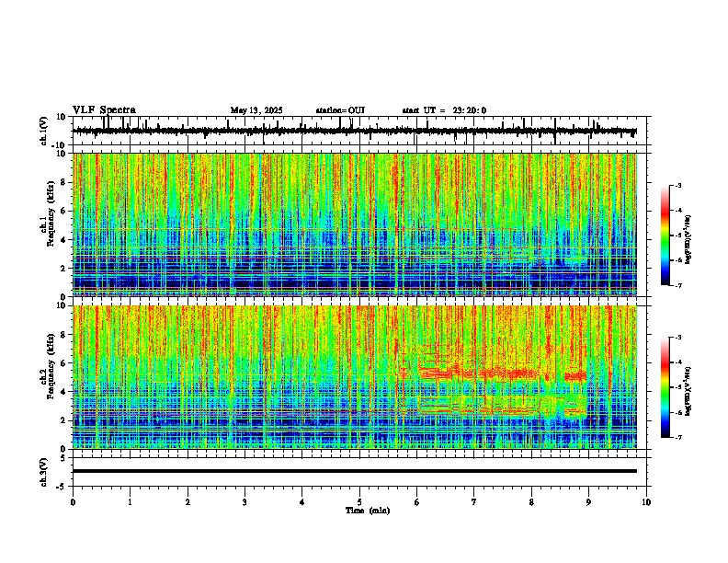The height and width of the screenshot is (563, 728).
Task: Click the "-3" label atop the ch.1 colorbar
Action: (677, 185)
